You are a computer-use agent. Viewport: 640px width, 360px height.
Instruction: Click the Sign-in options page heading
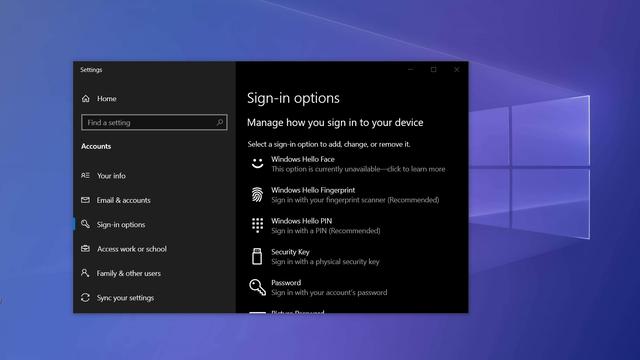[293, 98]
